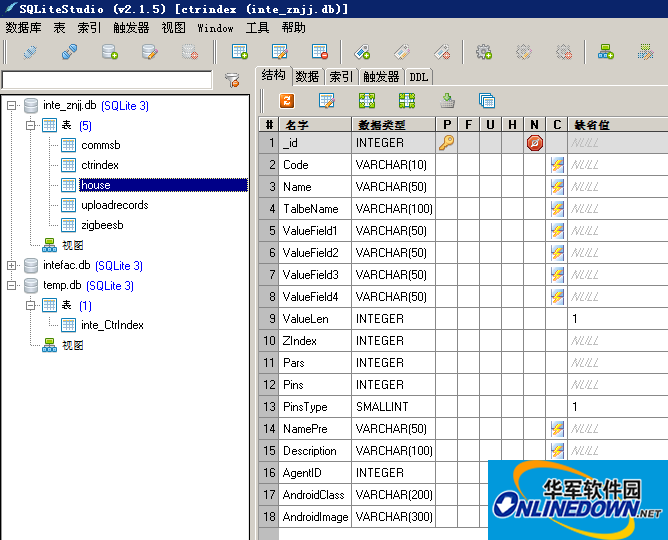The width and height of the screenshot is (668, 540).
Task: Select the uploadrecords table in the tree
Action: point(115,205)
